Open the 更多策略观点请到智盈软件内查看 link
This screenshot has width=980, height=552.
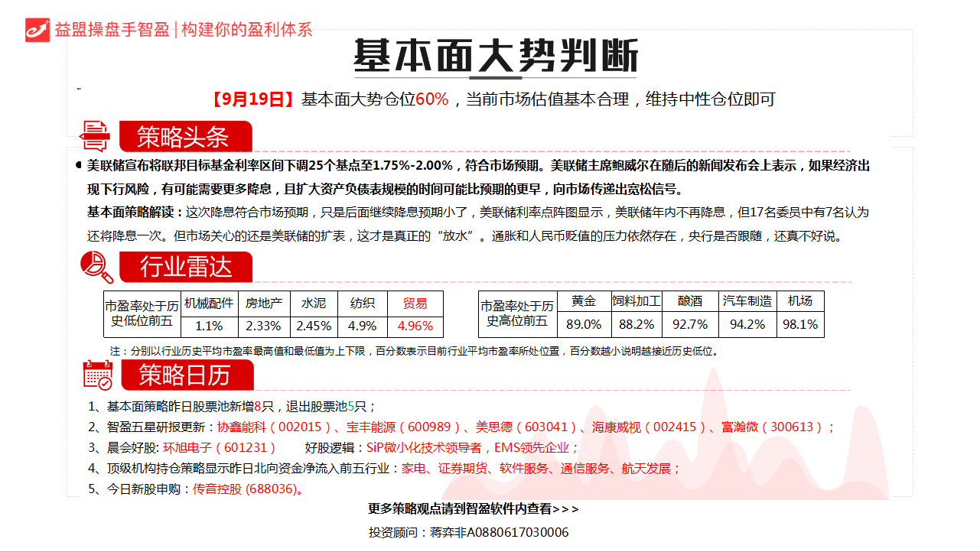pyautogui.click(x=473, y=509)
